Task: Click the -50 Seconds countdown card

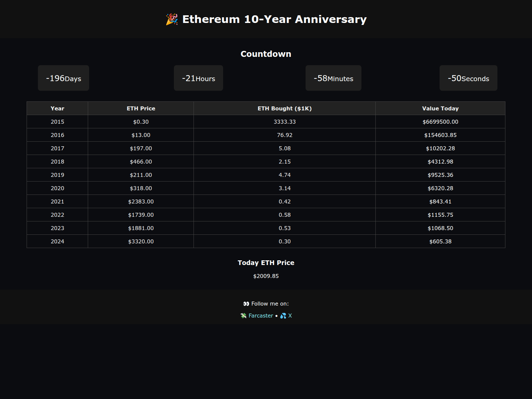Action: (468, 78)
